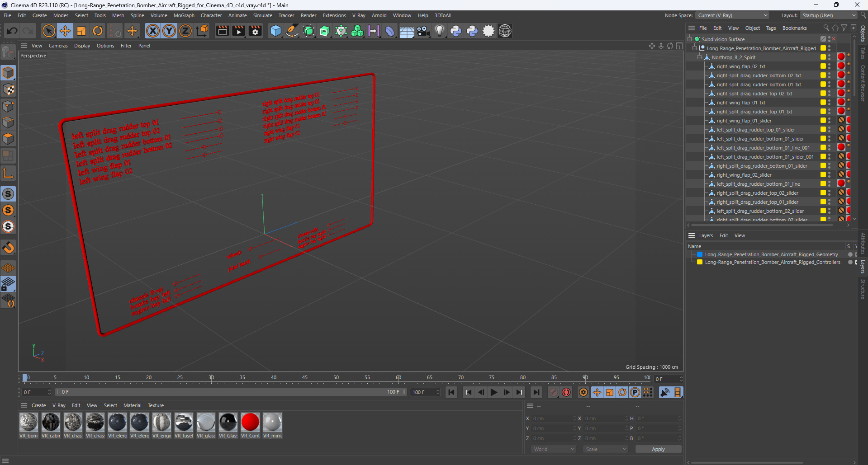868x465 pixels.
Task: Toggle Autokeying button
Action: [566, 392]
